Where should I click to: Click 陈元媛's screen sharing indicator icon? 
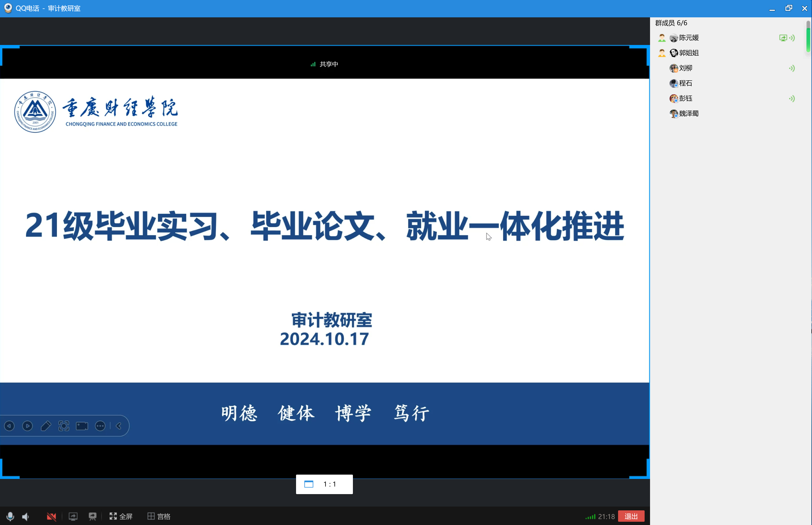[x=783, y=38]
